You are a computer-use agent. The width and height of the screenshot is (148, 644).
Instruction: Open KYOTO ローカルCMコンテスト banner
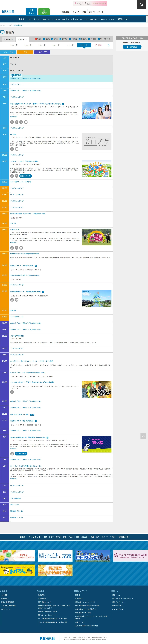point(55,570)
